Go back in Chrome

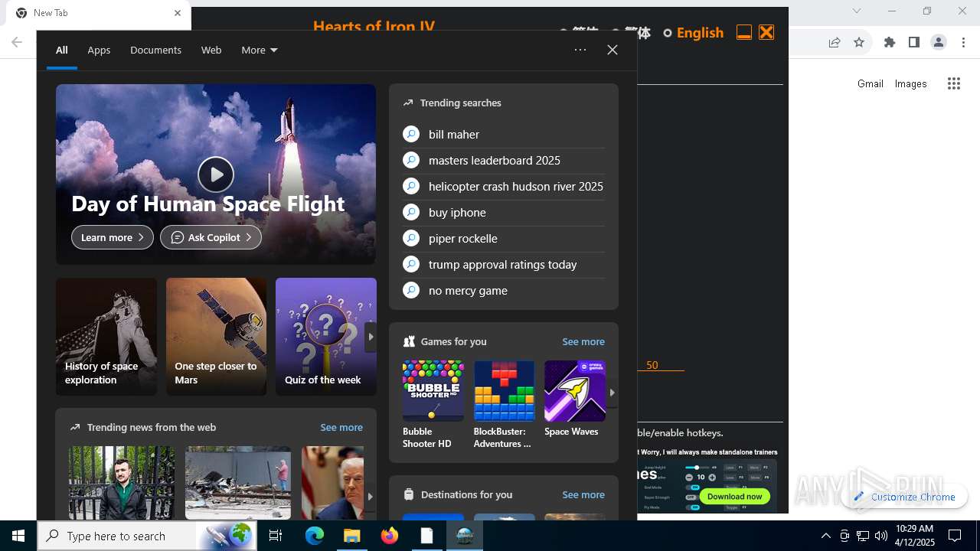point(17,43)
